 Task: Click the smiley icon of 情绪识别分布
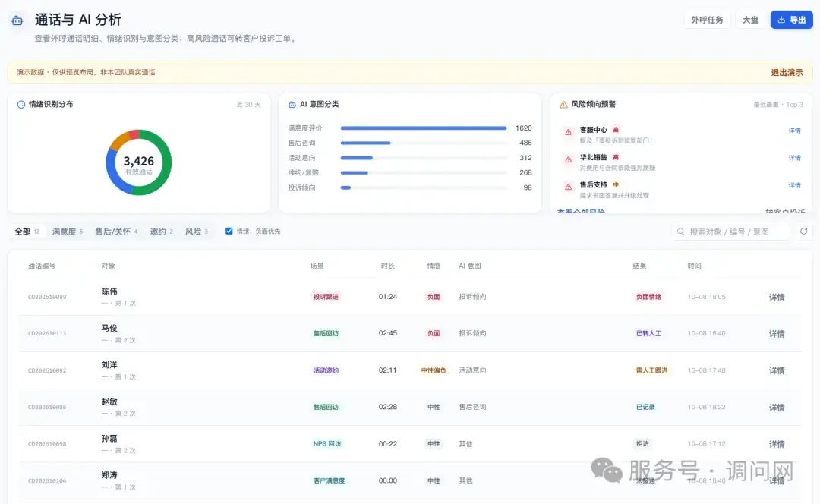21,105
